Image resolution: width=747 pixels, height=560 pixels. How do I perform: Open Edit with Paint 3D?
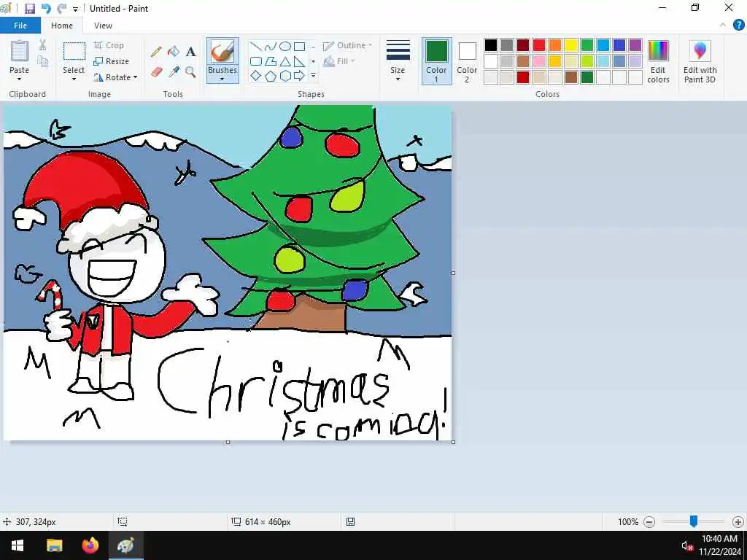coord(700,62)
